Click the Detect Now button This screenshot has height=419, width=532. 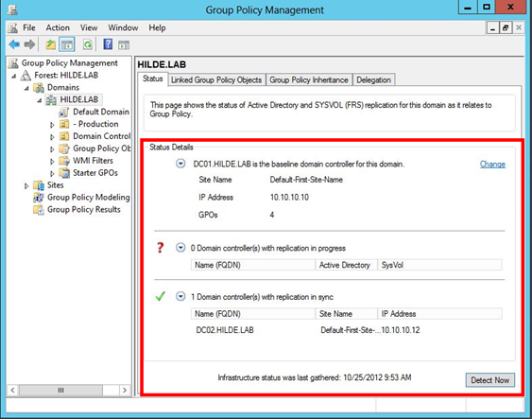(489, 380)
